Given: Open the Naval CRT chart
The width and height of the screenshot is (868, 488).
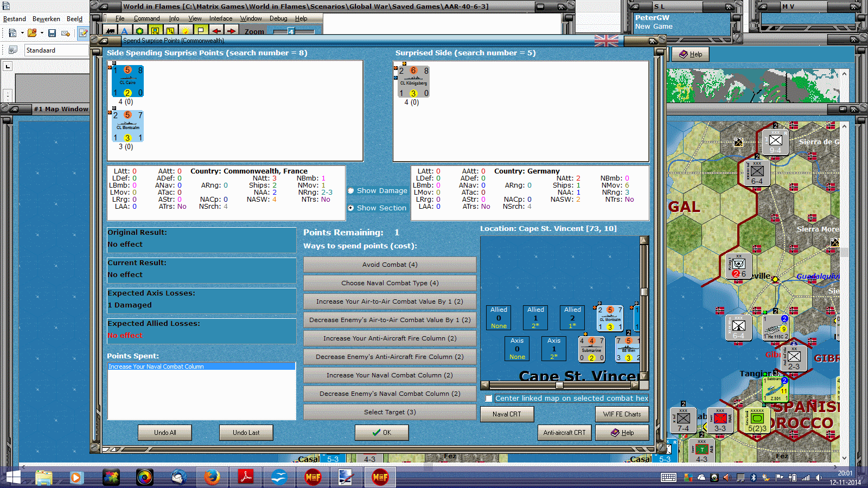Looking at the screenshot, I should click(507, 414).
